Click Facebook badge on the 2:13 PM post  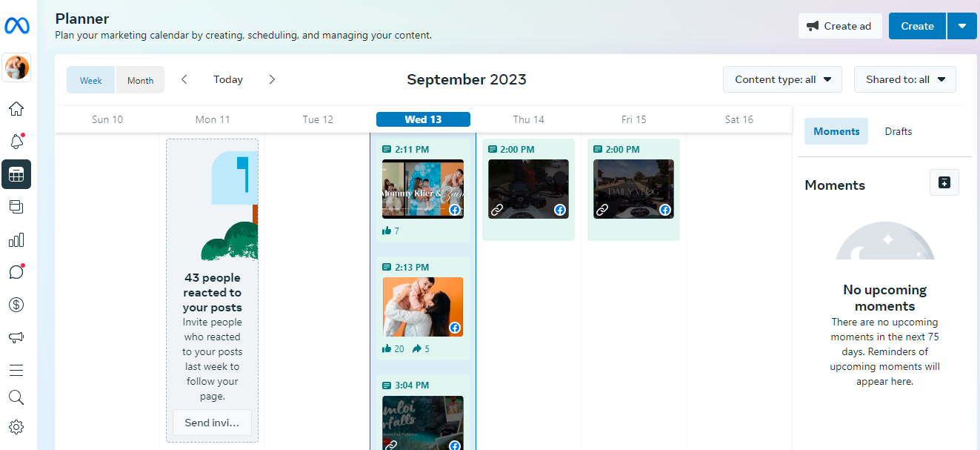click(x=455, y=328)
